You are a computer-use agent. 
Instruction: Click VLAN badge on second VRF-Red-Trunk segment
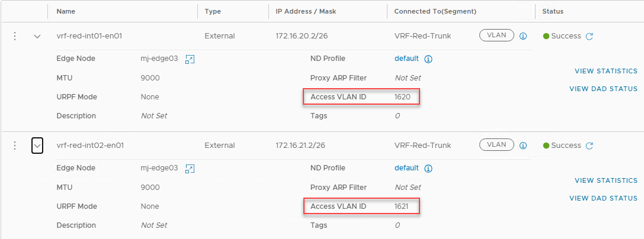496,145
